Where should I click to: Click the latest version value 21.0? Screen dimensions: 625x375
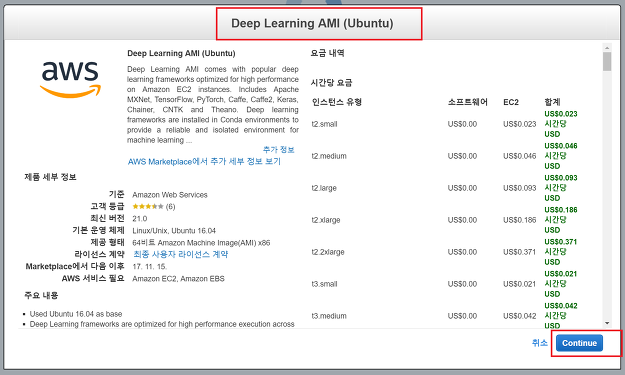click(x=140, y=218)
